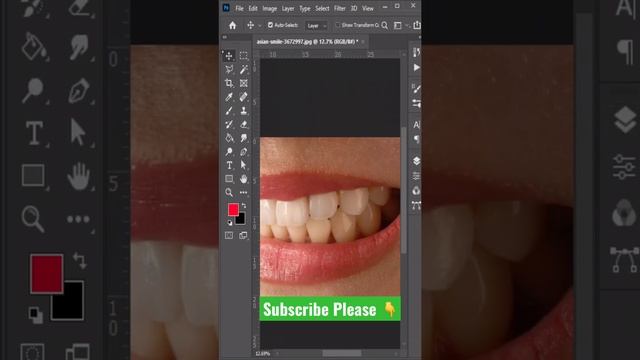
Task: Select the Paint Bucket tool
Action: pos(229,138)
